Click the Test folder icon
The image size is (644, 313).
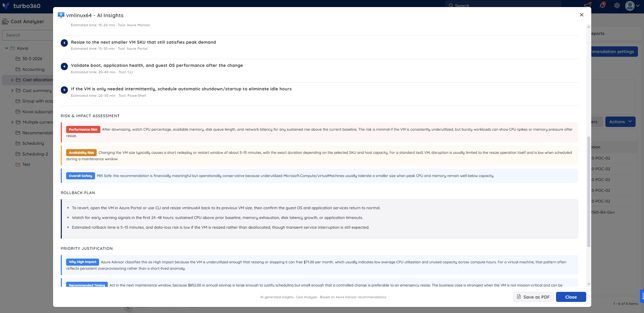(x=18, y=164)
